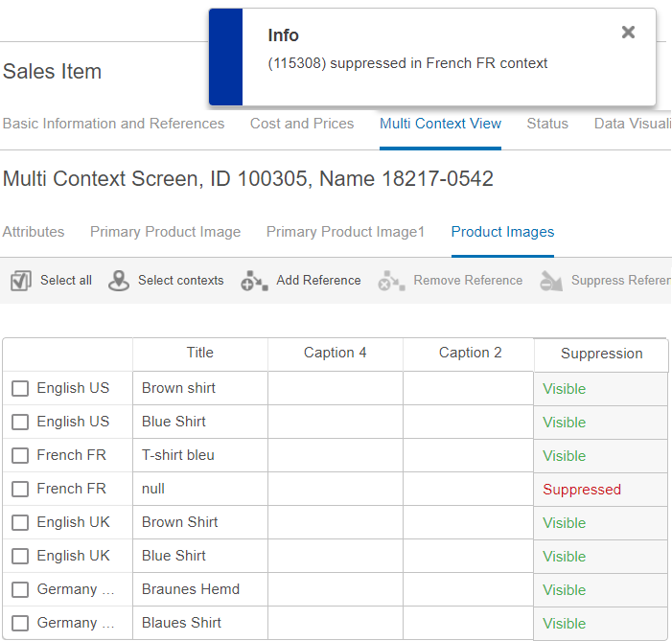672x641 pixels.
Task: Open the Attributes sub-tab
Action: tap(34, 232)
